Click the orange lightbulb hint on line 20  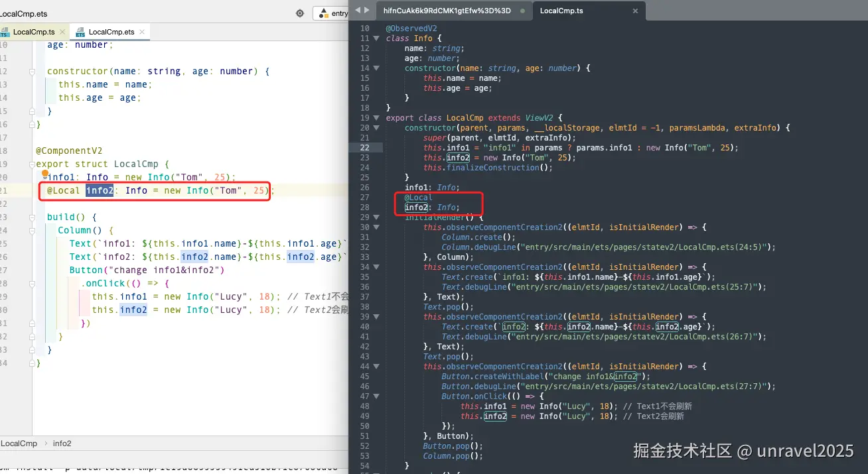(45, 174)
